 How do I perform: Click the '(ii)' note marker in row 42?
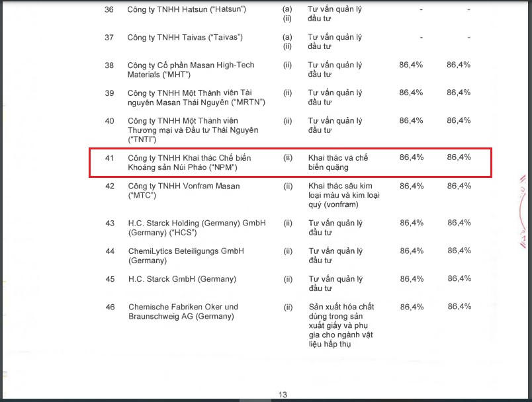point(287,186)
